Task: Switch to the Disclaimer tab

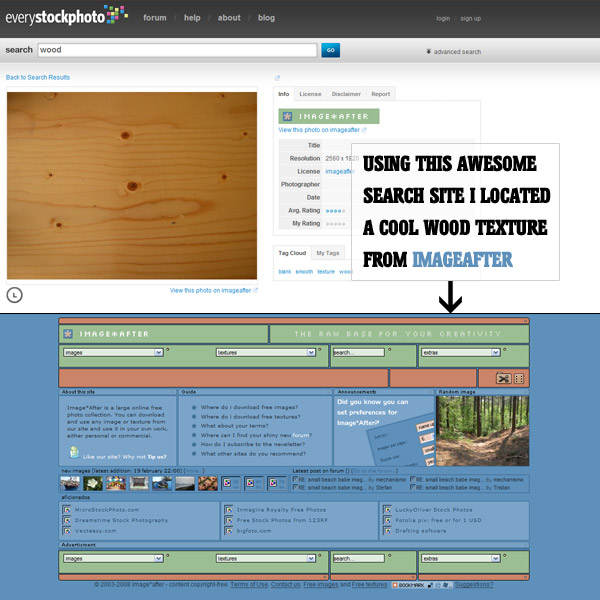Action: [x=346, y=94]
